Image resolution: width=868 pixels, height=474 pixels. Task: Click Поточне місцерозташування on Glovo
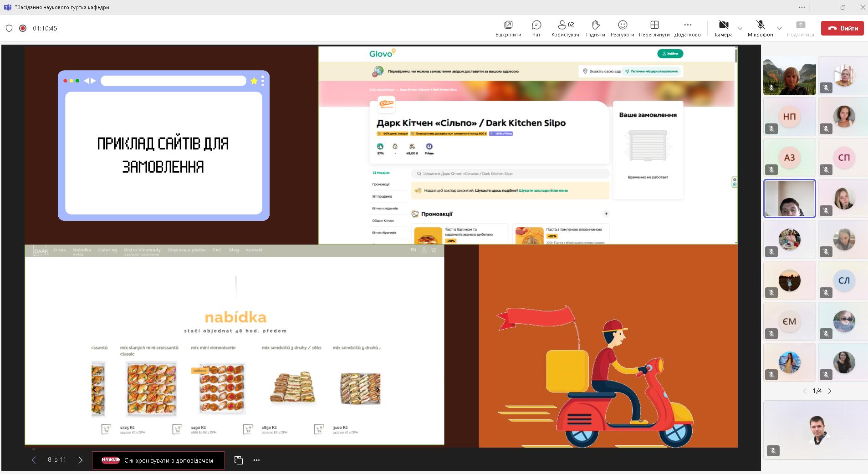pos(652,71)
